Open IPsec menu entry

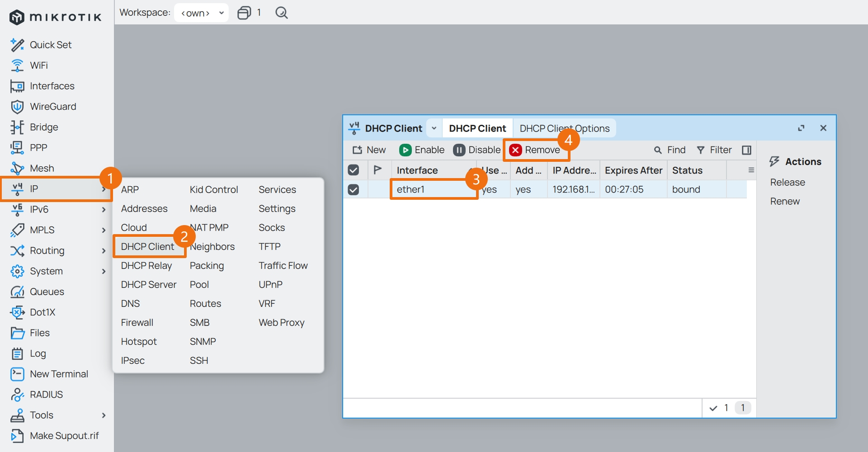(132, 361)
